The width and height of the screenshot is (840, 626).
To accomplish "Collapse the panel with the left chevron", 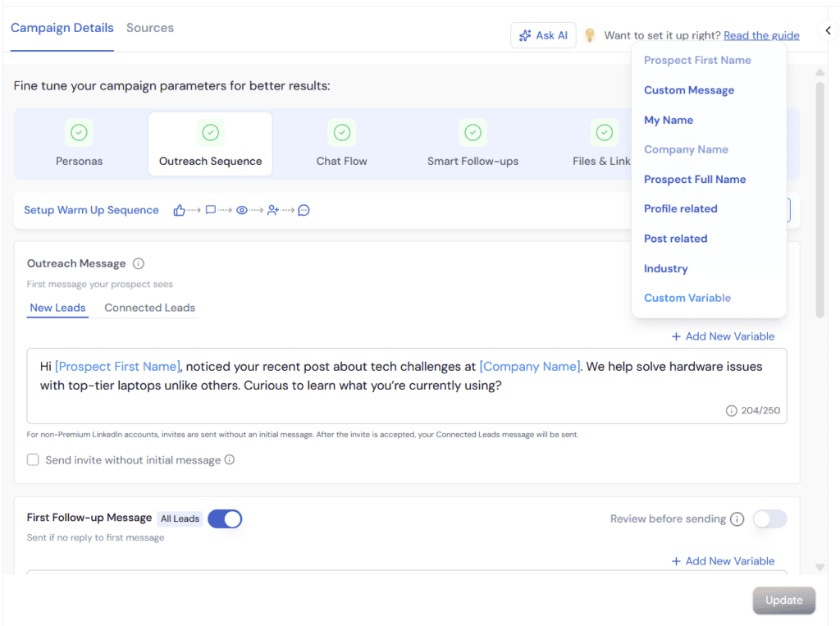I will point(829,30).
